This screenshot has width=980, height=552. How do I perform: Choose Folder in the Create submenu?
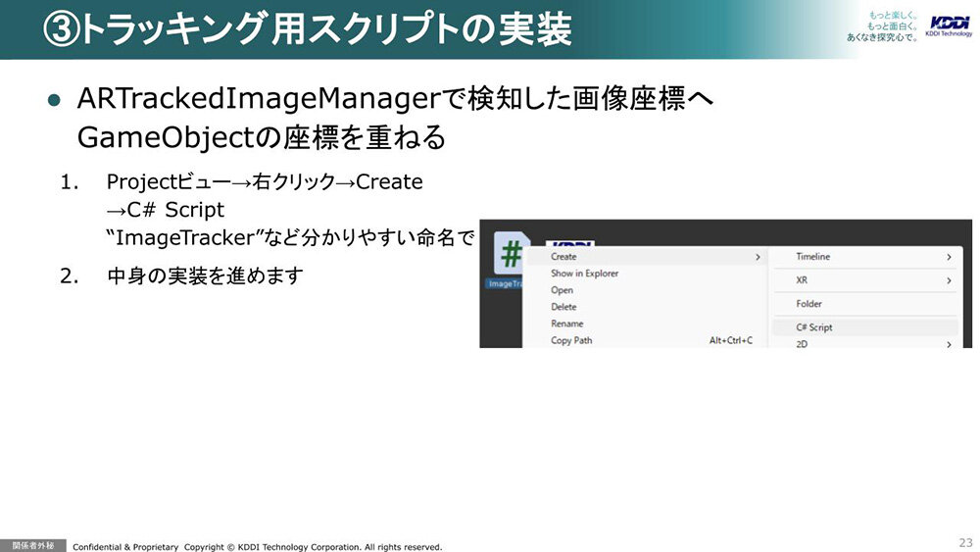808,304
